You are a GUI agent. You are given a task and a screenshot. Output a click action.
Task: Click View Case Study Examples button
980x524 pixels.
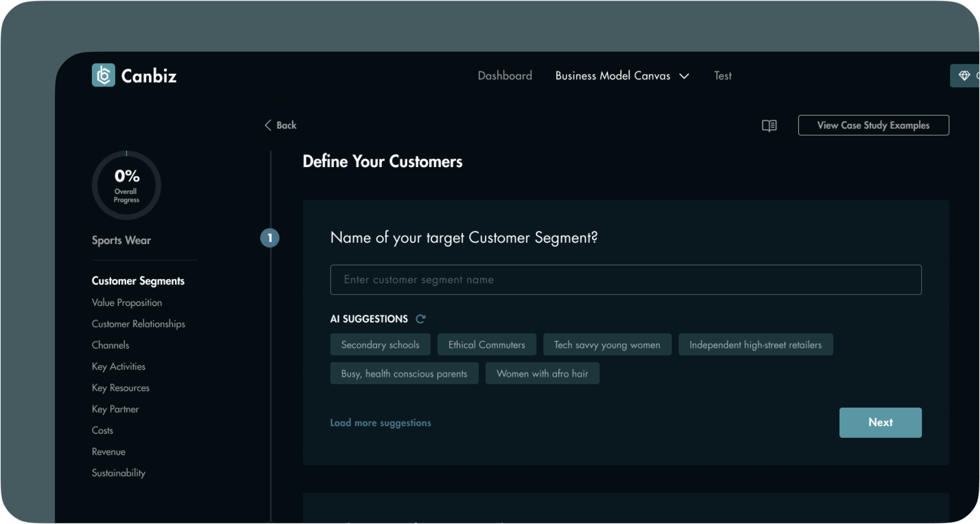tap(873, 125)
